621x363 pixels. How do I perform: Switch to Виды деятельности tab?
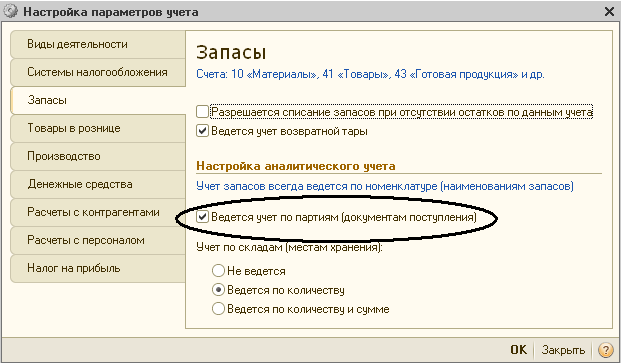98,44
